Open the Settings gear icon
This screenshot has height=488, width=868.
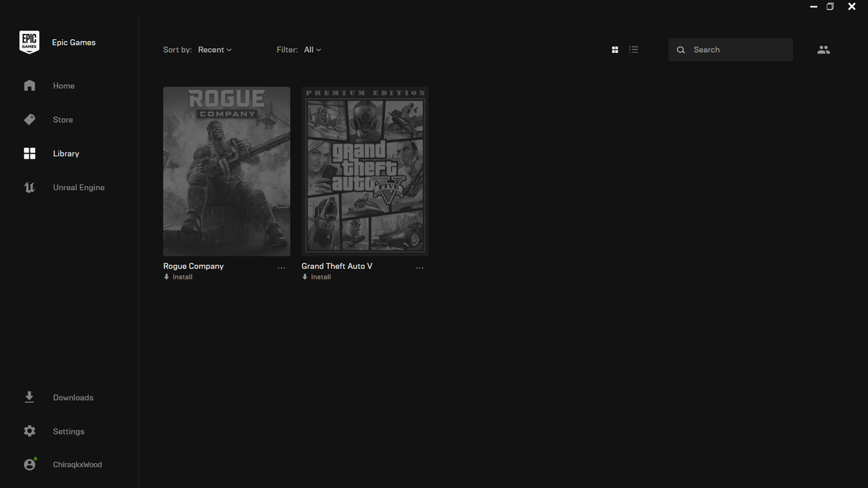(29, 431)
